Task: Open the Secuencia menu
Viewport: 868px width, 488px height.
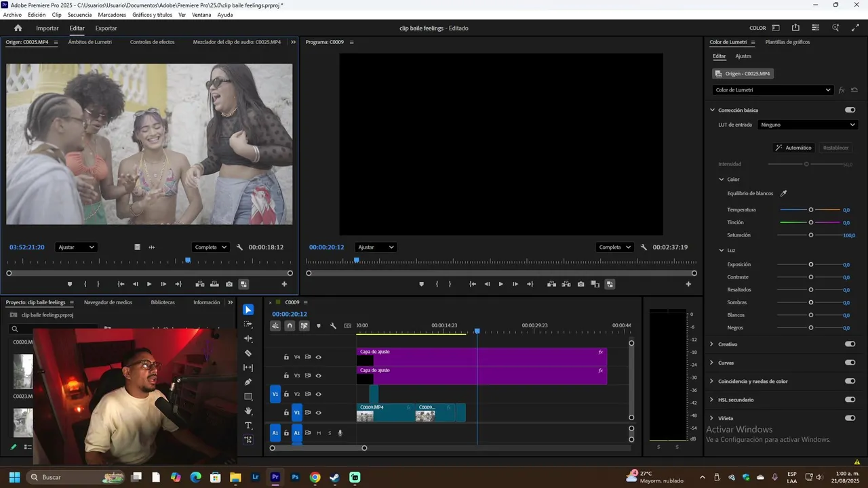Action: (x=79, y=15)
